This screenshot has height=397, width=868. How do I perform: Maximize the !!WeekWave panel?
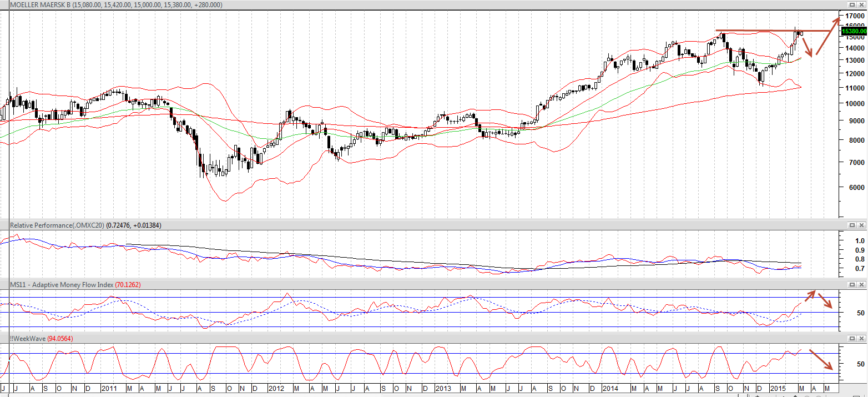click(852, 338)
